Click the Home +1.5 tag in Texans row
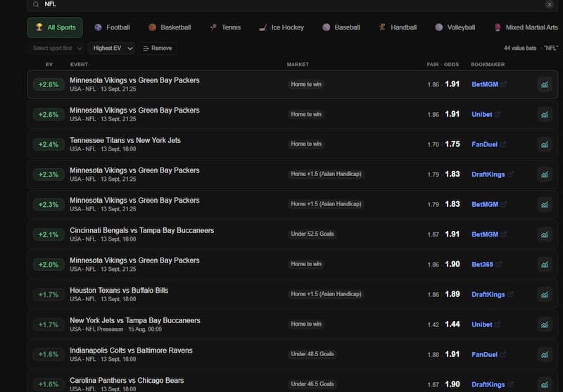The height and width of the screenshot is (392, 563). (x=326, y=294)
